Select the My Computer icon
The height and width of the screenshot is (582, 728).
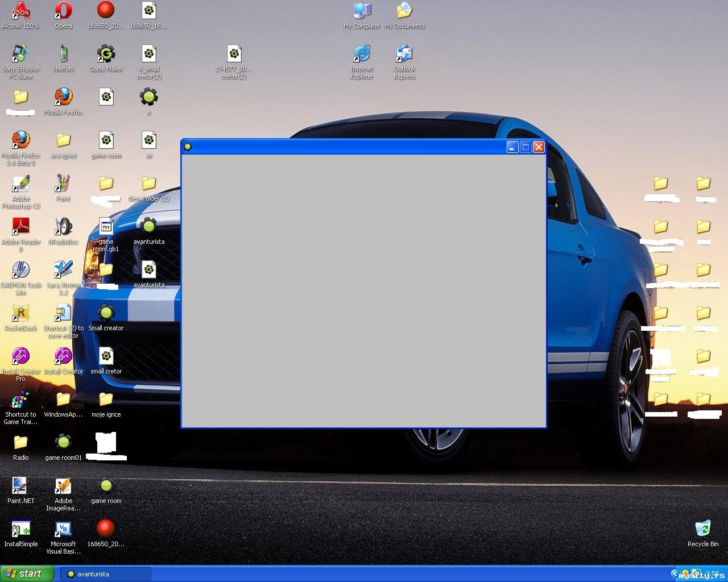[362, 11]
